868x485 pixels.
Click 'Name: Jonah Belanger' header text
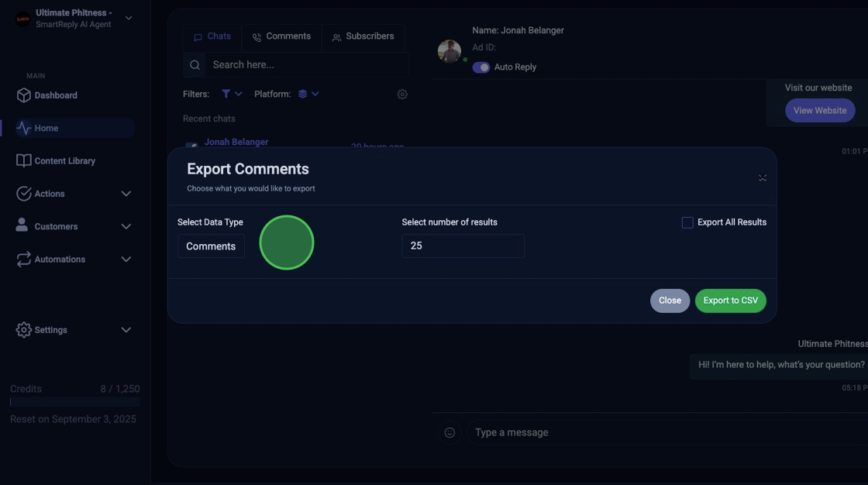click(x=518, y=30)
